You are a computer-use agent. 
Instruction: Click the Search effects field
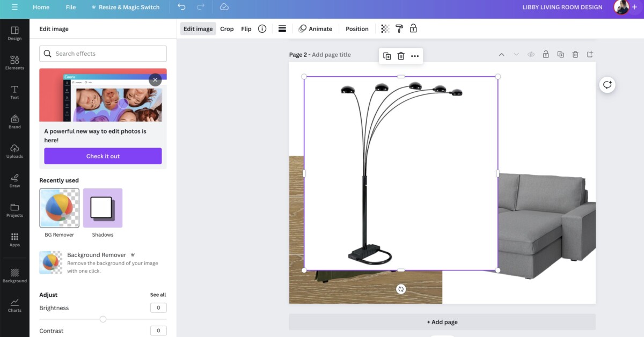pos(103,53)
